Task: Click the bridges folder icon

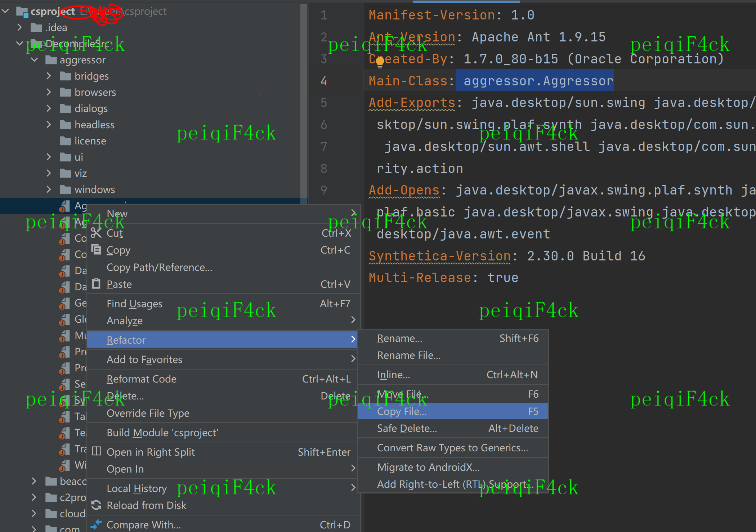Action: (x=66, y=76)
